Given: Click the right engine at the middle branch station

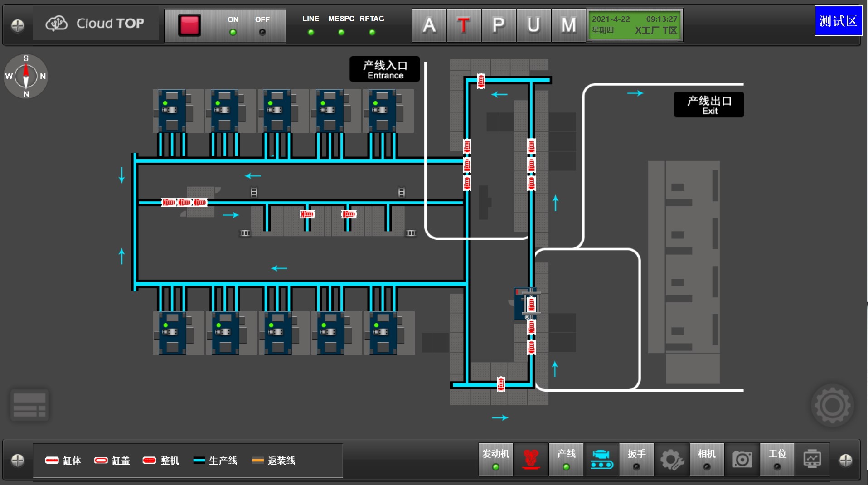Looking at the screenshot, I should tap(349, 214).
